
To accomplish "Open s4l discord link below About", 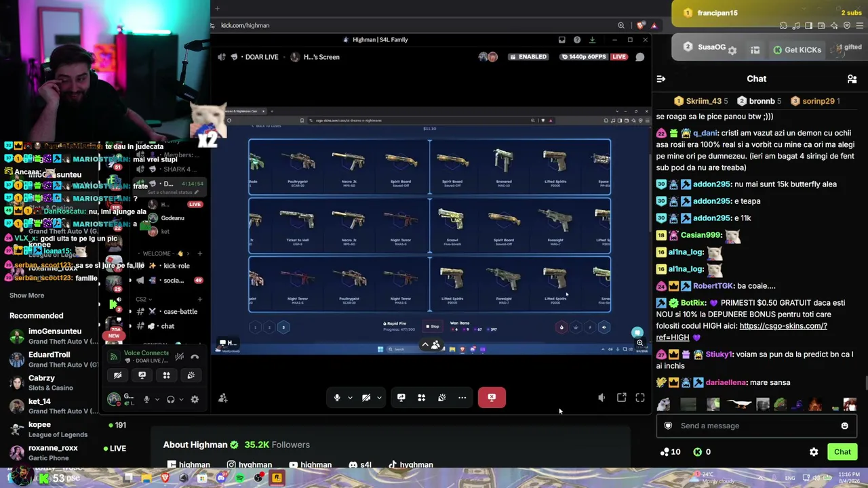I will [x=360, y=465].
